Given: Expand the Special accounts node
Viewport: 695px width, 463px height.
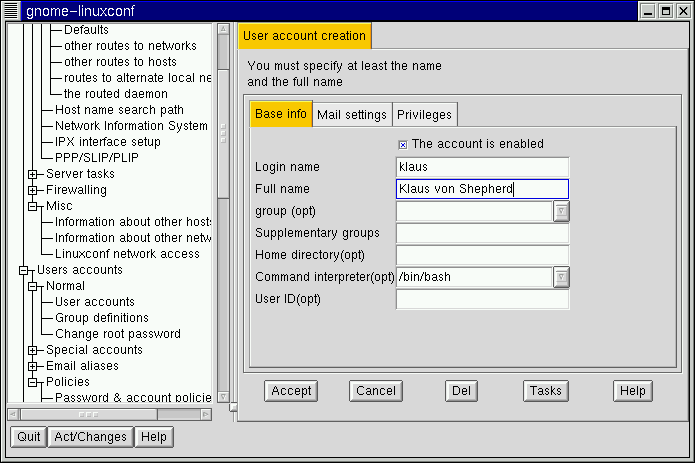Looking at the screenshot, I should [33, 350].
